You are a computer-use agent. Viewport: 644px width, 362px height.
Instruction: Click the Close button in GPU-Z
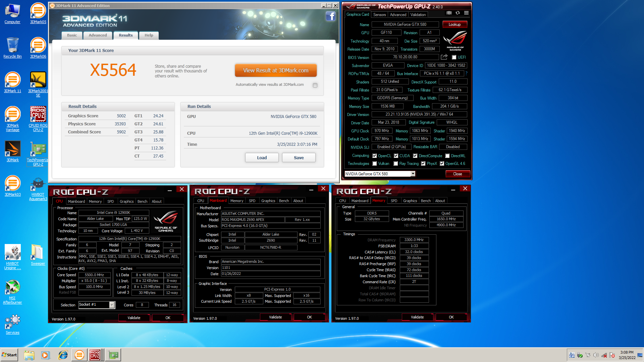click(x=458, y=174)
